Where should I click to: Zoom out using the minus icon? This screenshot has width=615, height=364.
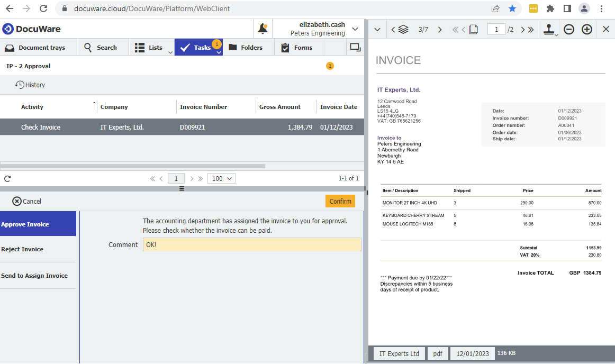568,29
